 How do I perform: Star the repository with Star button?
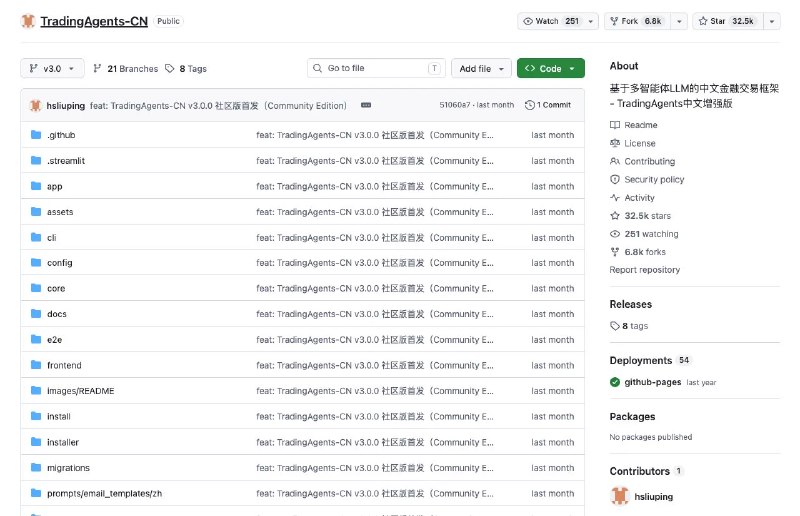pos(728,21)
